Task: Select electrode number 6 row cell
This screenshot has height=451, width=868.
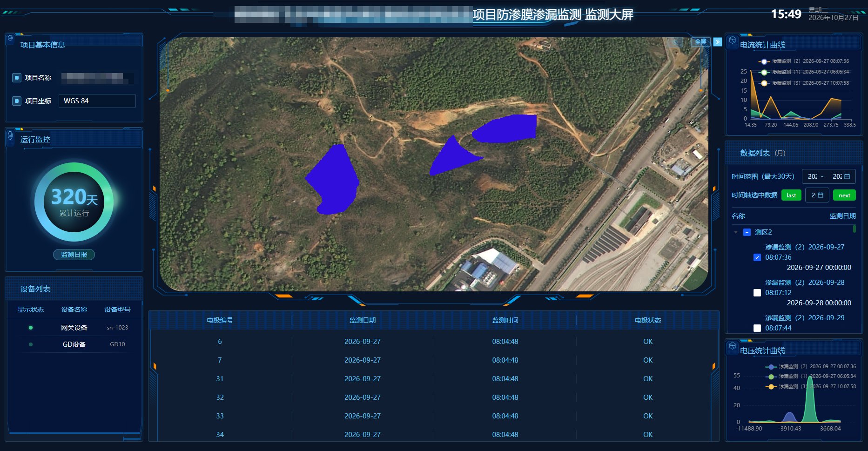Action: [220, 342]
